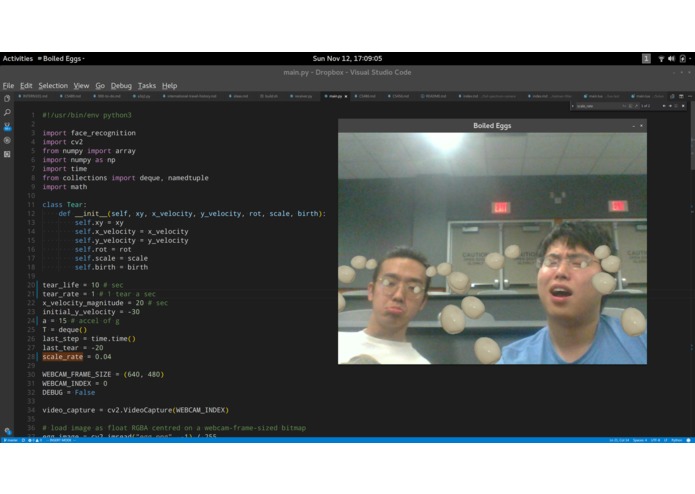Click the battery icon in the system tray

tap(683, 58)
